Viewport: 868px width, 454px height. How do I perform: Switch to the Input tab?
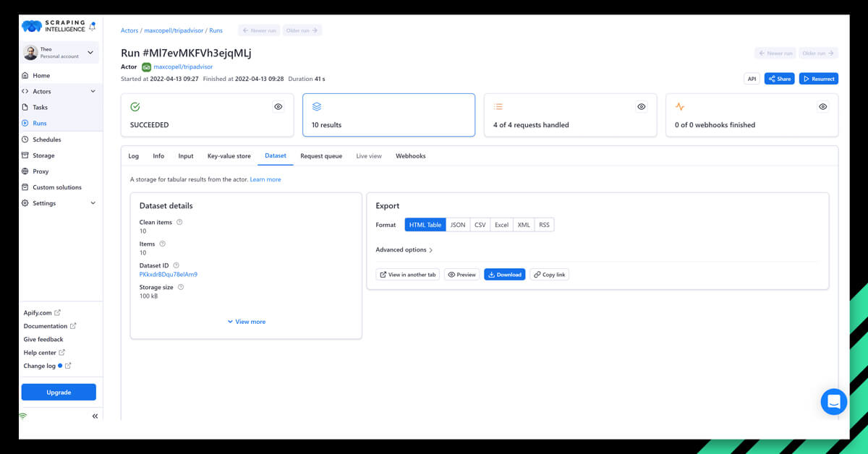tap(186, 155)
